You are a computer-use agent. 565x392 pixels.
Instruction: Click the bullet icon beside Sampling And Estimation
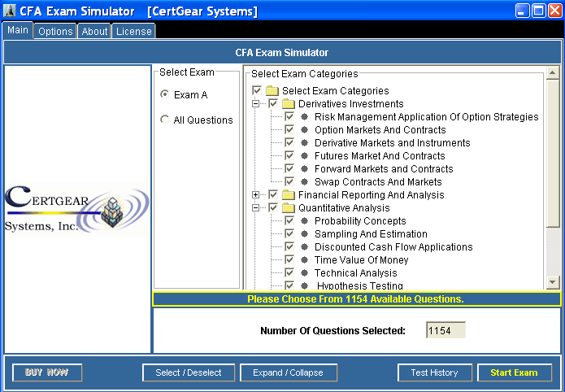[305, 233]
